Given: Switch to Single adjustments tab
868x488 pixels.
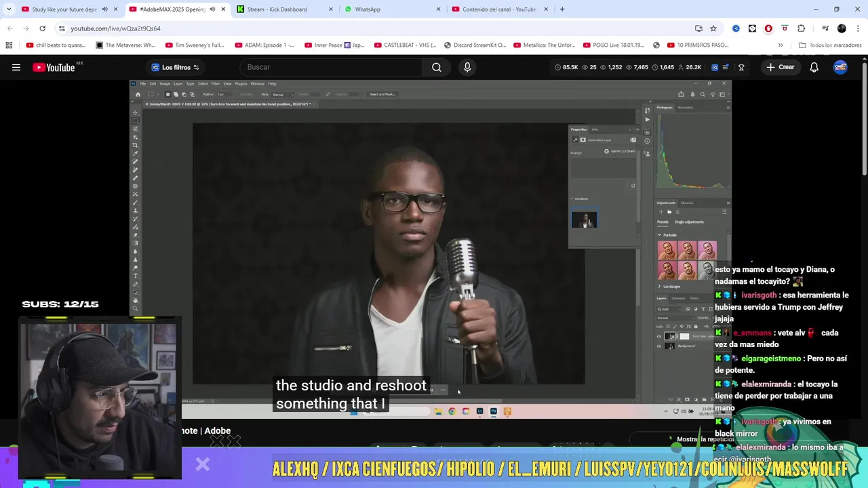Looking at the screenshot, I should pos(689,222).
